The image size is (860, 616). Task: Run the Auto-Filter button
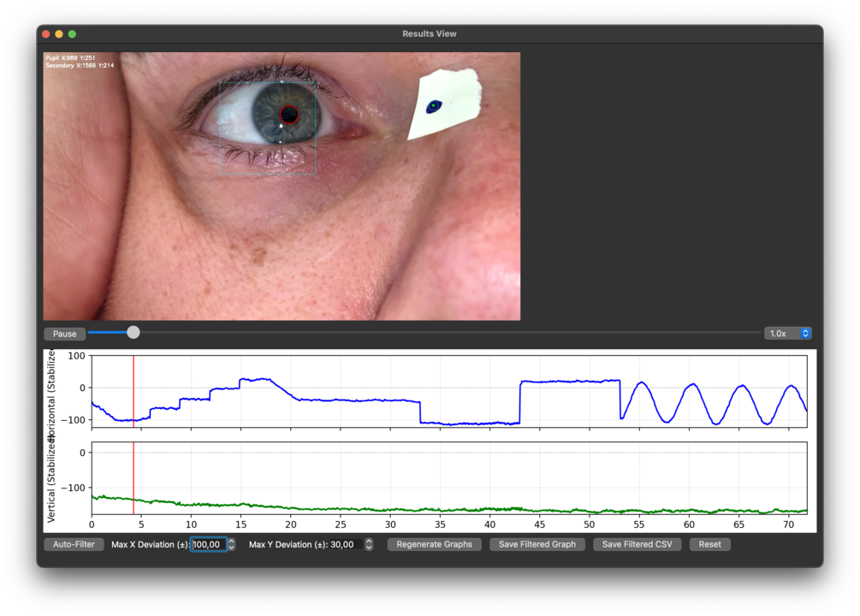coord(74,544)
